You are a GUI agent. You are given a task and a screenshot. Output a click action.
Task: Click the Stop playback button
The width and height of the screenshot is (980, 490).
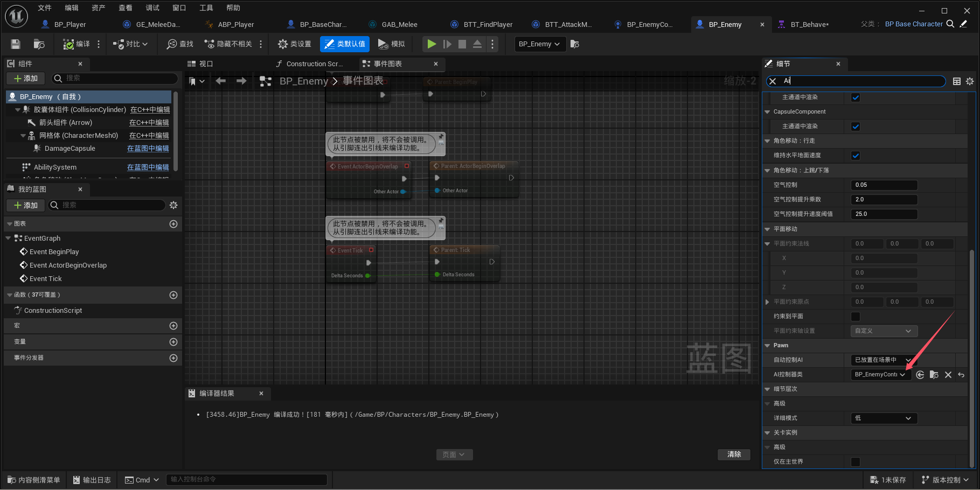coord(462,44)
